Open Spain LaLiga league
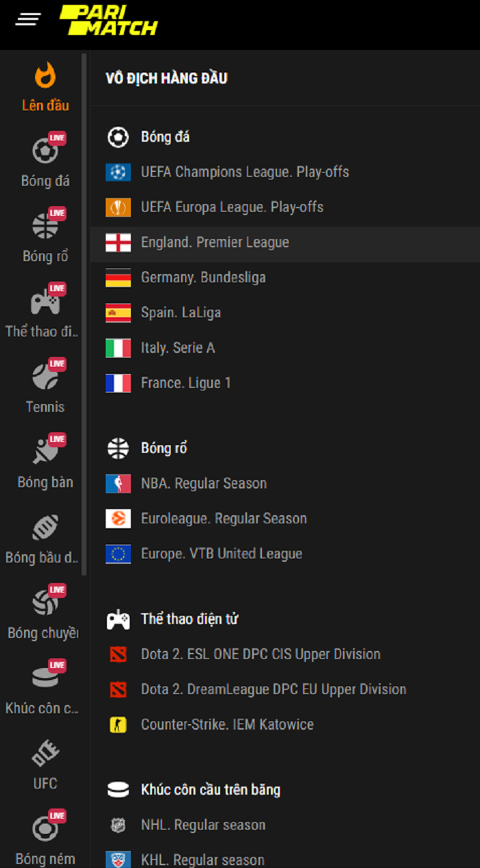 (181, 313)
